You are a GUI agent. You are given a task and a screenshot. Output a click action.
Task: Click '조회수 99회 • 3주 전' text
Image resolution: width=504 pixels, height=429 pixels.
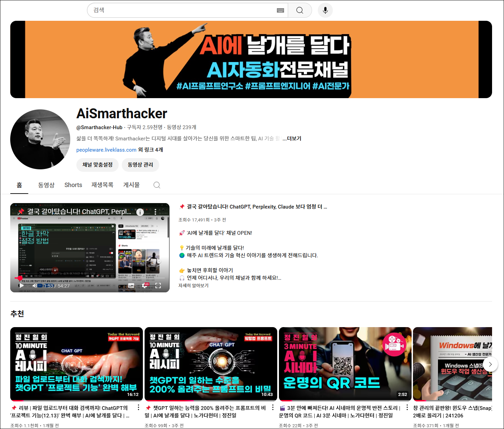pos(164,426)
